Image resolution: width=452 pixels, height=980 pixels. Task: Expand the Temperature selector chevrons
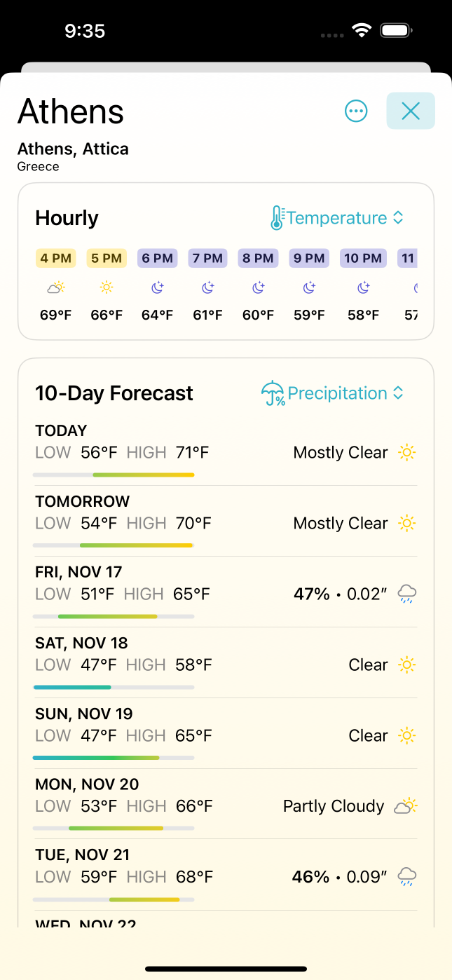[x=398, y=218]
